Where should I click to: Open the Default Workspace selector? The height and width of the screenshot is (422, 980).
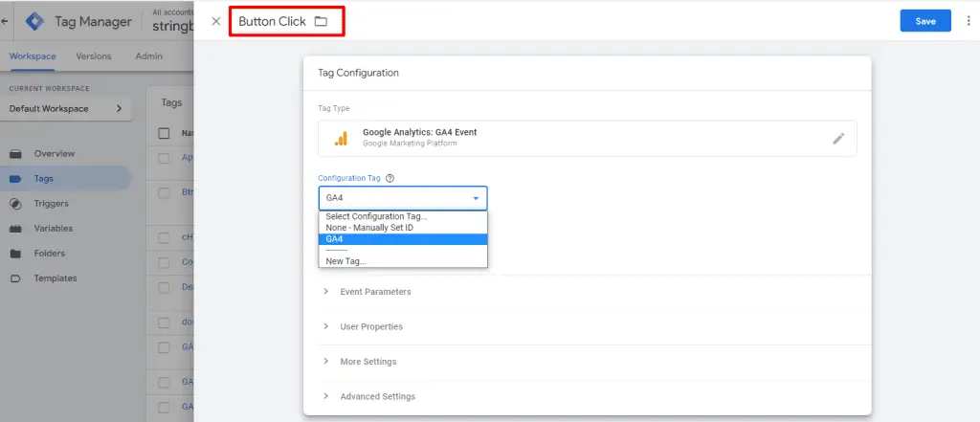pyautogui.click(x=67, y=109)
